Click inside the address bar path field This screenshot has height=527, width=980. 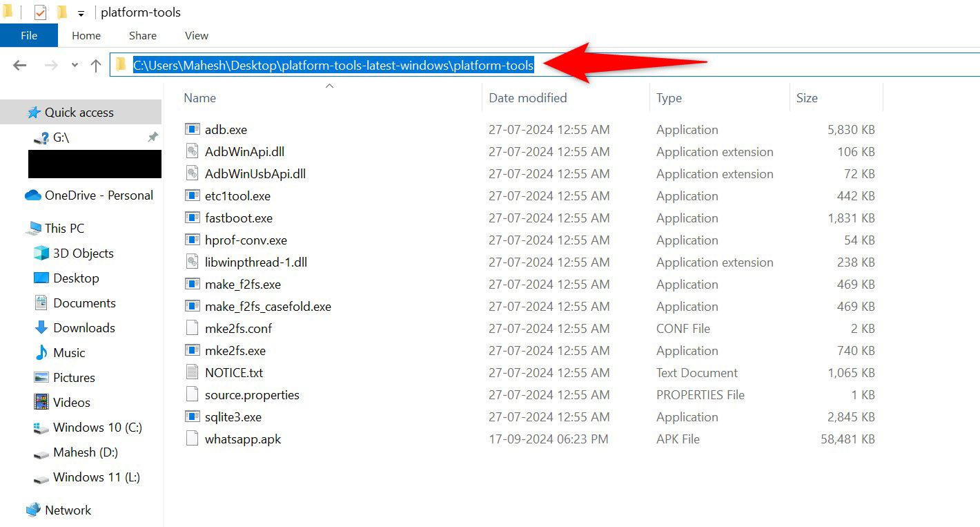[x=545, y=65]
